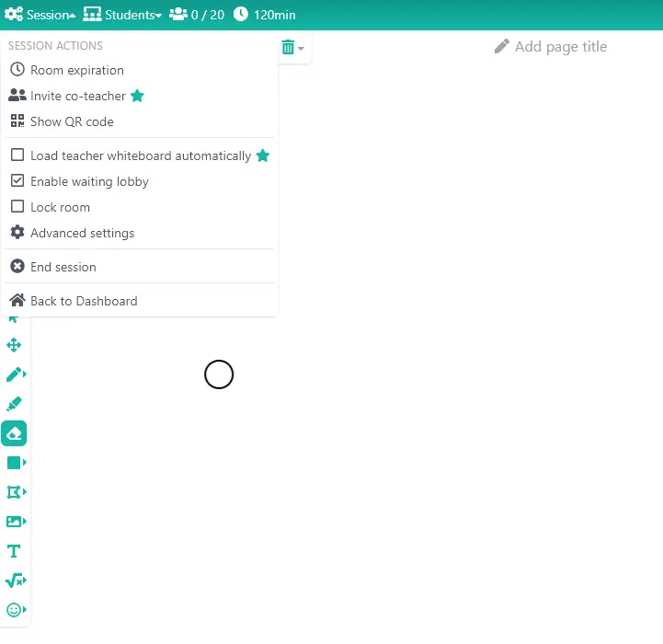Select the text tool

click(x=14, y=551)
